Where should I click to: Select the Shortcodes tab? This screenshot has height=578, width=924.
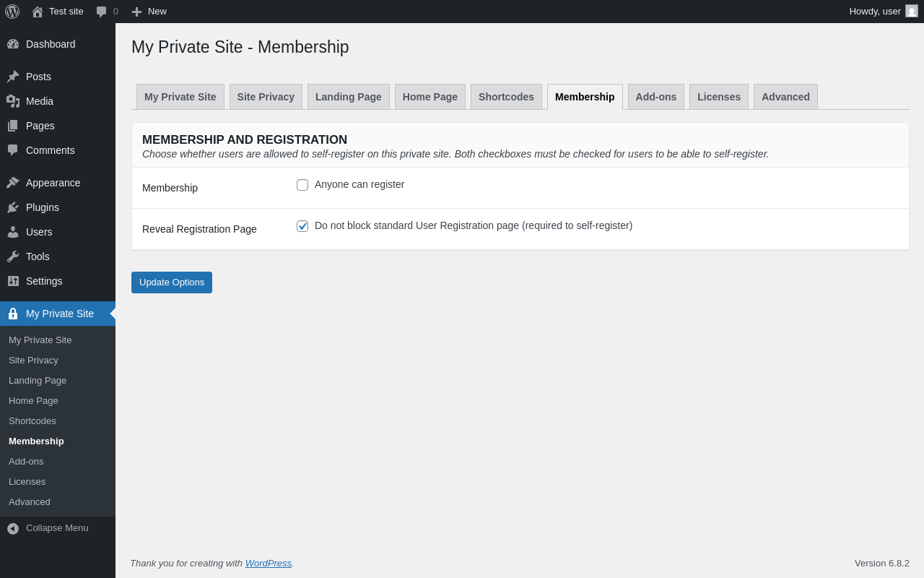506,97
